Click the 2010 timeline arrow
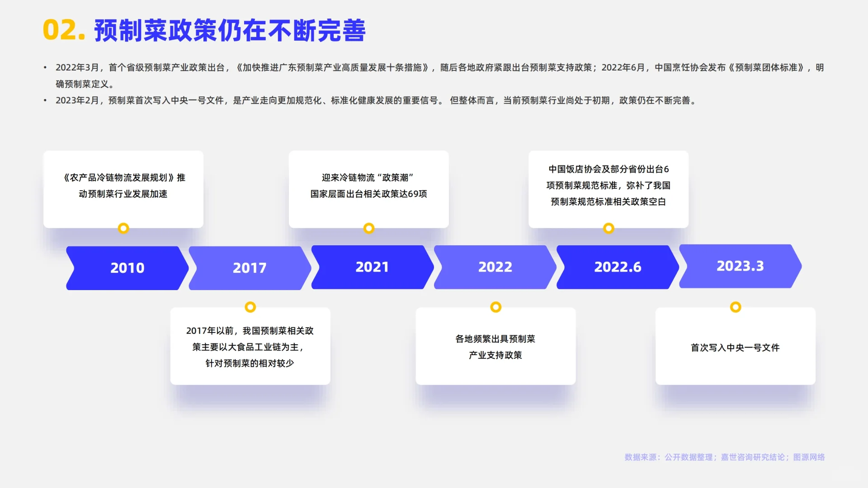This screenshot has width=868, height=488. click(x=127, y=268)
